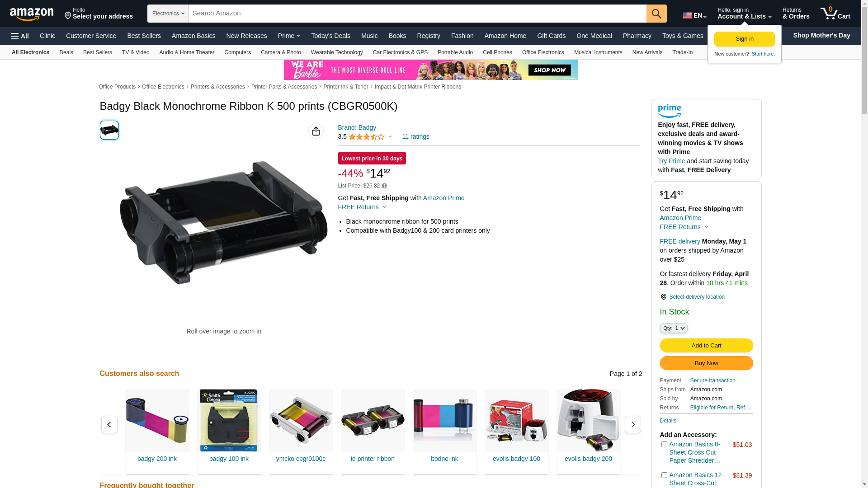Select the ribbon product thumbnail image
This screenshot has height=488, width=868.
pyautogui.click(x=109, y=130)
